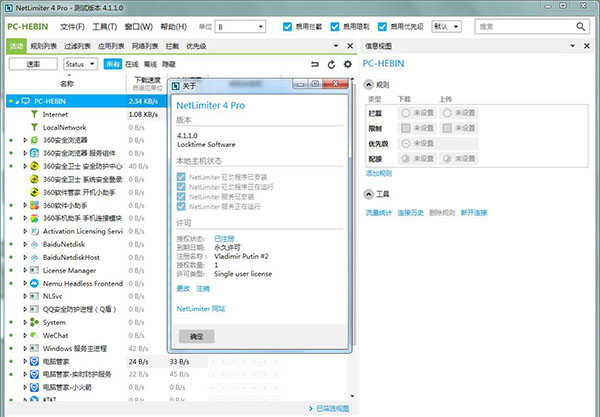This screenshot has height=417, width=600.
Task: Click the License Manager window icon
Action: [x=34, y=270]
